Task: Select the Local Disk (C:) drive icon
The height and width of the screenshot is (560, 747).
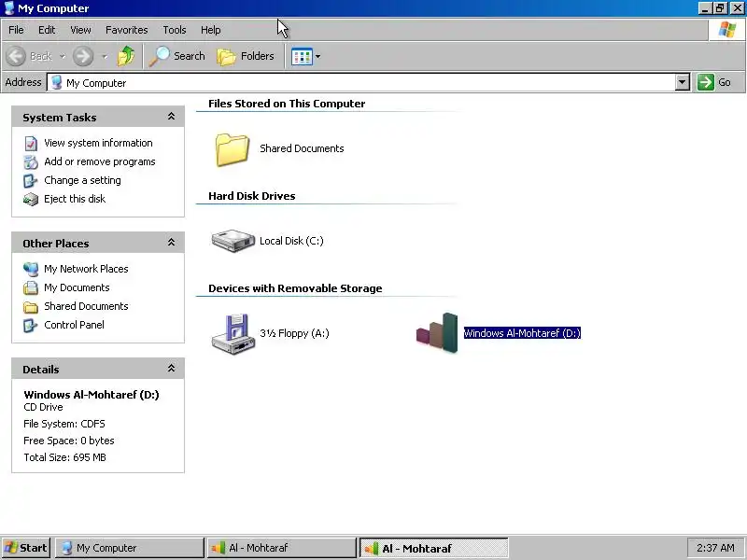Action: (233, 241)
